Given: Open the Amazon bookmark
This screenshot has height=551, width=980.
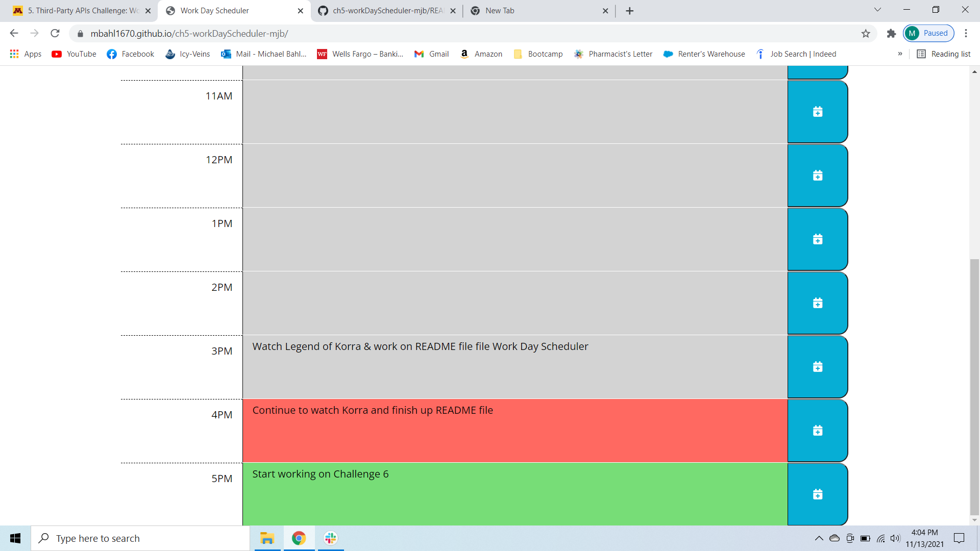Looking at the screenshot, I should click(481, 54).
